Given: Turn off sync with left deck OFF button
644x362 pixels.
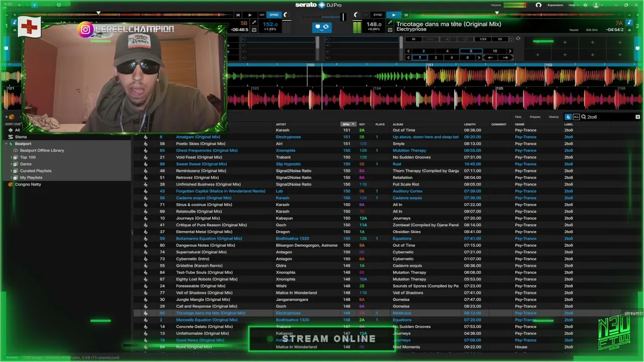Looking at the screenshot, I should coord(262,15).
